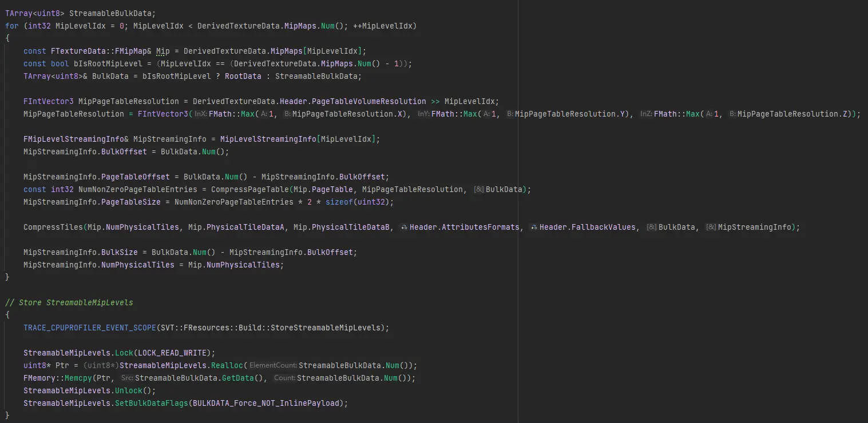The image size is (868, 423).
Task: Select the TRACE_CPUPROFILER_EVENT_SCOPE macro
Action: [90, 328]
